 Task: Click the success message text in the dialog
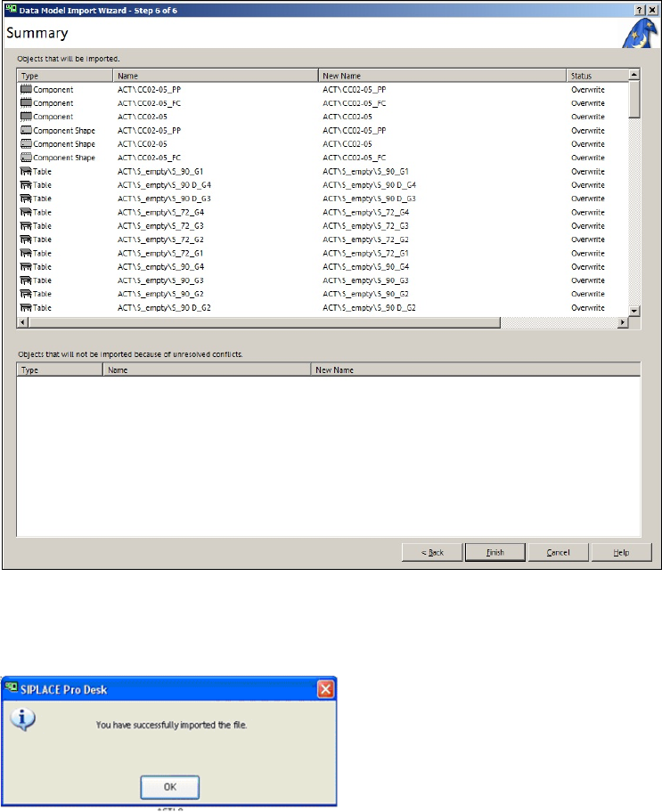171,725
